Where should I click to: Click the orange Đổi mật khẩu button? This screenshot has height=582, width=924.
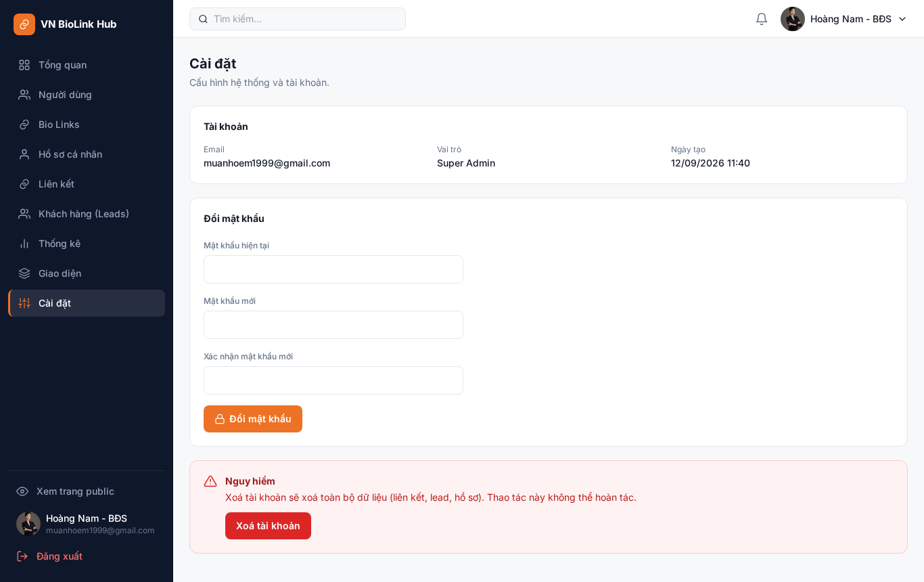click(253, 419)
